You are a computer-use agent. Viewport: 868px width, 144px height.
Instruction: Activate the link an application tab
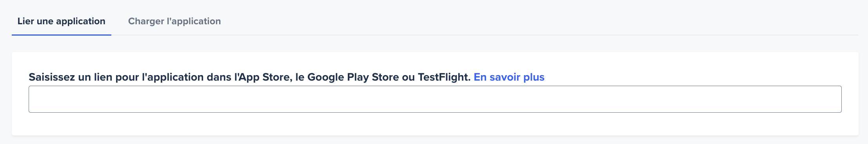(62, 21)
